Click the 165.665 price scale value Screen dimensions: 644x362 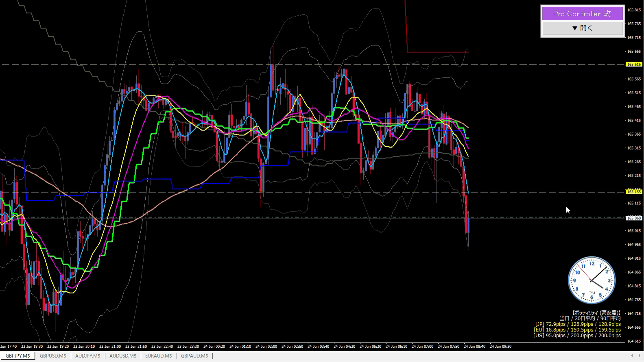(x=634, y=52)
